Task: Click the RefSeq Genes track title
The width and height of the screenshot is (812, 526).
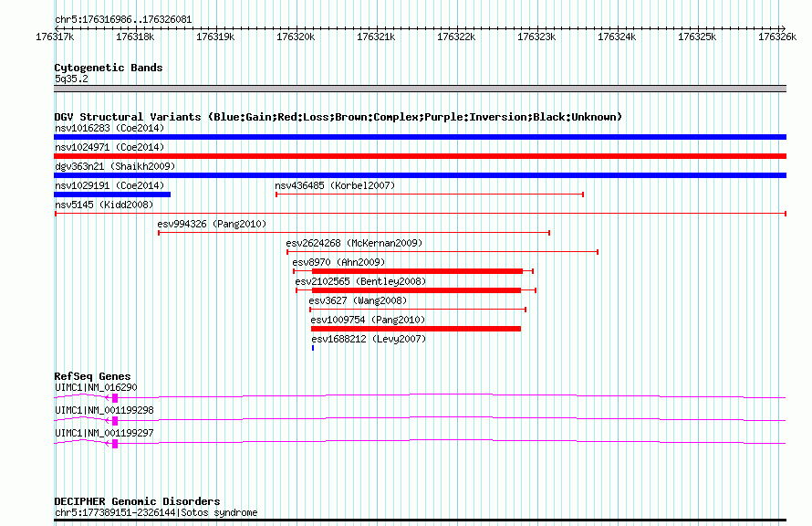Action: point(92,376)
